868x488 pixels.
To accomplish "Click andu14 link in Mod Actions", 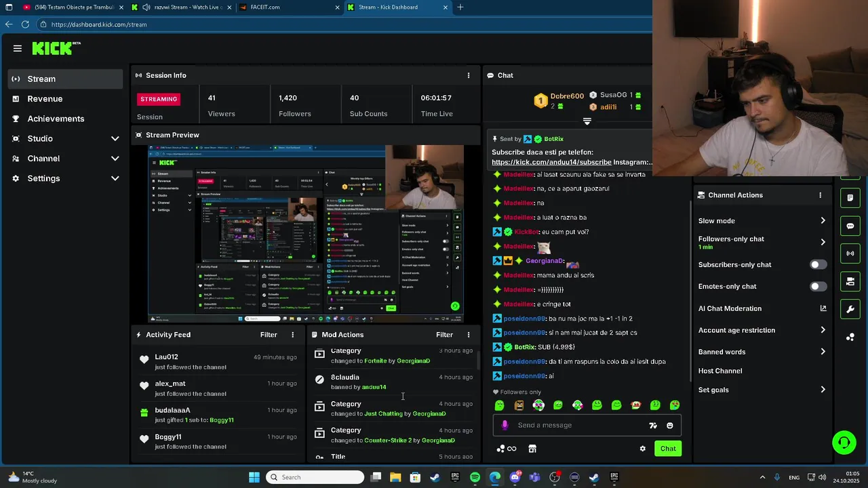I will [x=374, y=387].
